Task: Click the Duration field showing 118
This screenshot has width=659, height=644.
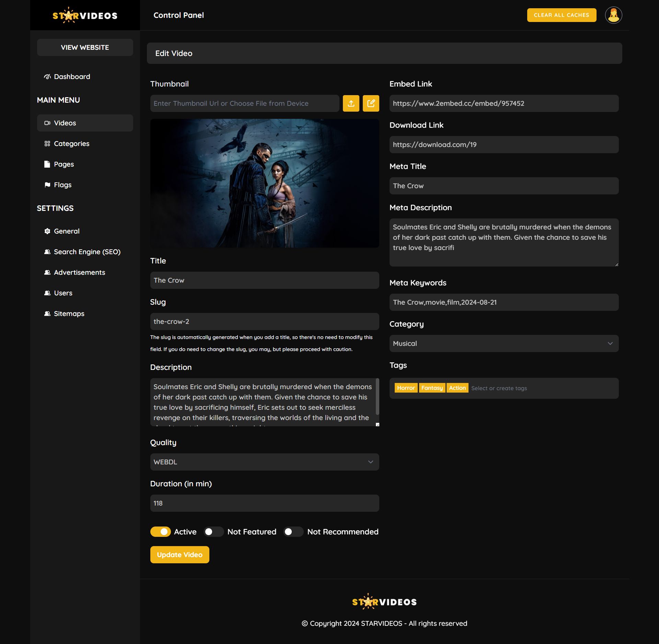Action: (x=265, y=503)
